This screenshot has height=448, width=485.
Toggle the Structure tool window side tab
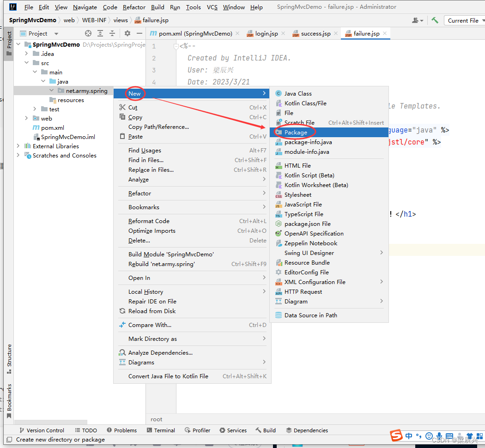9,359
